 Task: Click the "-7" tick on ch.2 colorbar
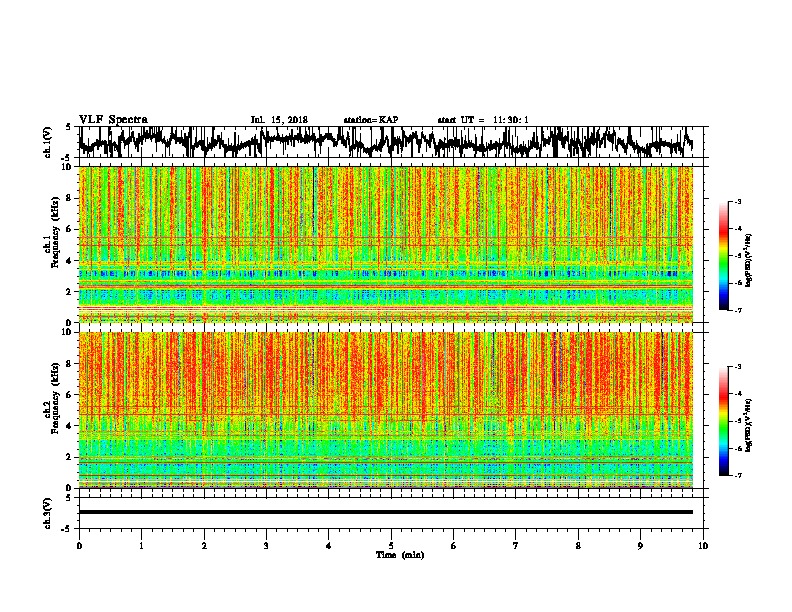pyautogui.click(x=737, y=476)
